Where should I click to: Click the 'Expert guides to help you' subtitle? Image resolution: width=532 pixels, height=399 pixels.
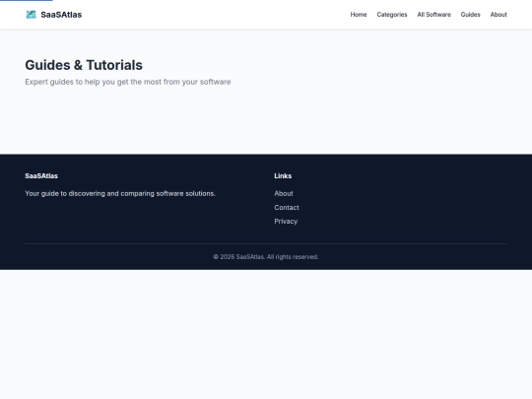[128, 82]
